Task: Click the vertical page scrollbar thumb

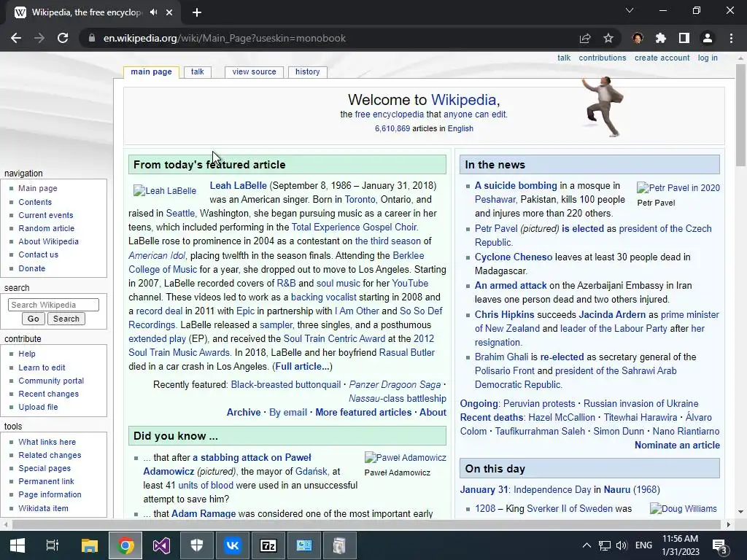Action: click(x=740, y=114)
